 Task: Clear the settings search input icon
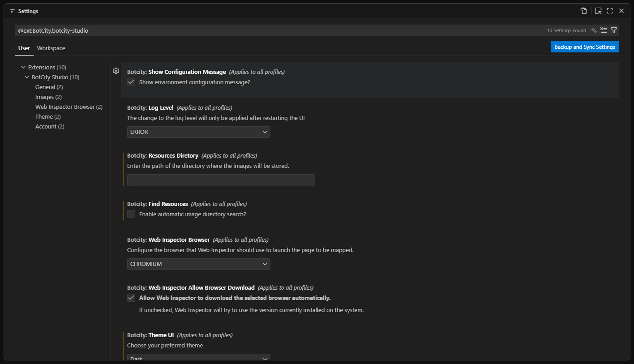604,30
